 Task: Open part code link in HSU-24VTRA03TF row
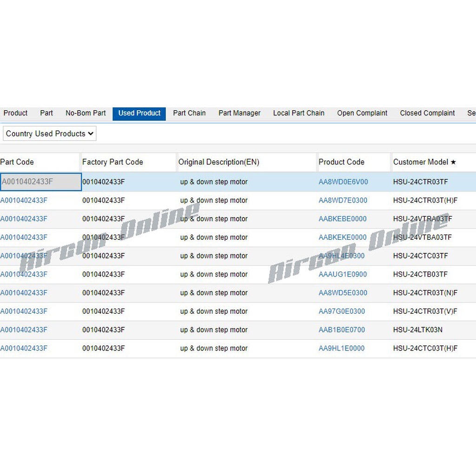coord(24,219)
